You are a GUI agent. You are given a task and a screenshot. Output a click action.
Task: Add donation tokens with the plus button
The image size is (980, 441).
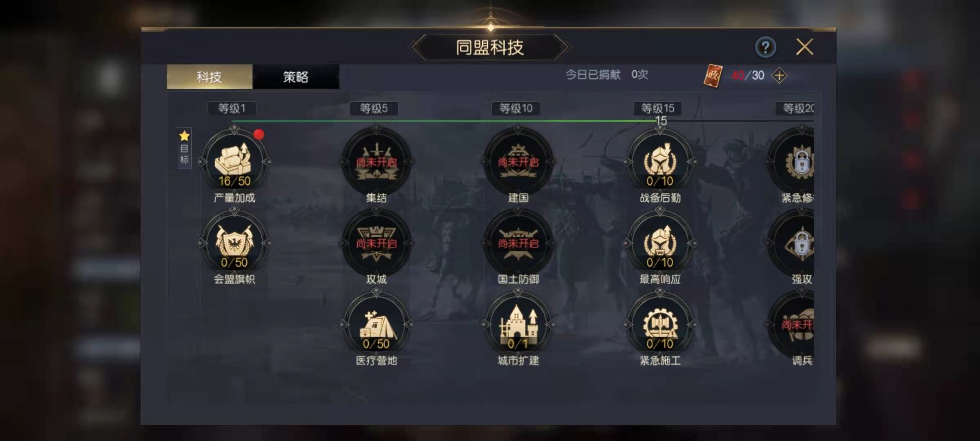click(779, 76)
